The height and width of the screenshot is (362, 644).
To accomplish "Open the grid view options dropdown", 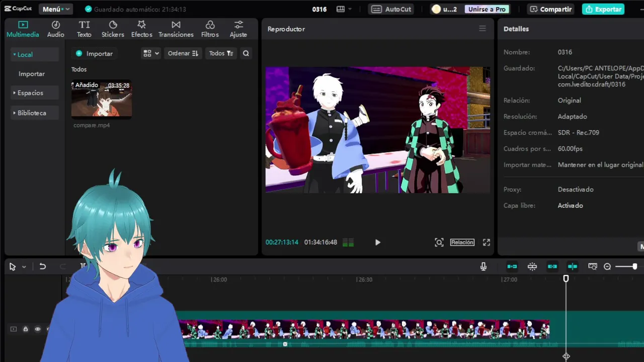I will tap(151, 53).
